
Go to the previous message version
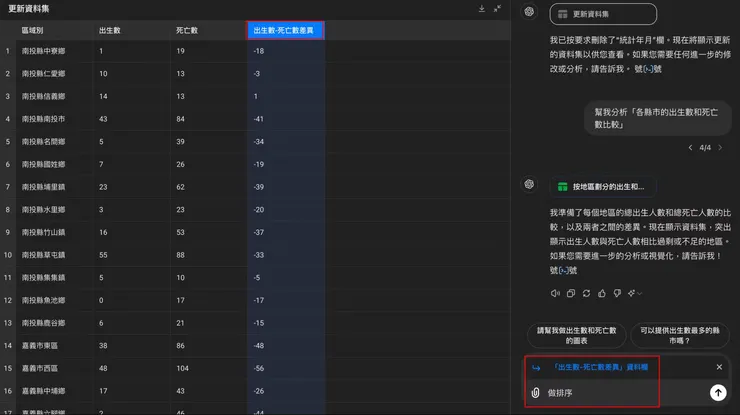pos(690,148)
